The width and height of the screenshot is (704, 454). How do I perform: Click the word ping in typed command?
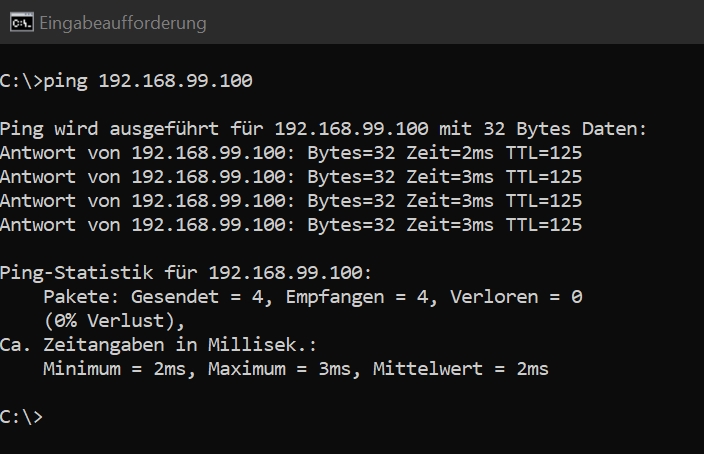coord(66,81)
